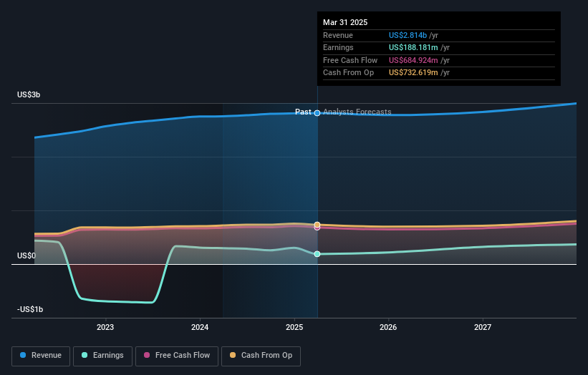Click the Revenue row label in tooltip
The height and width of the screenshot is (375, 588).
point(338,35)
